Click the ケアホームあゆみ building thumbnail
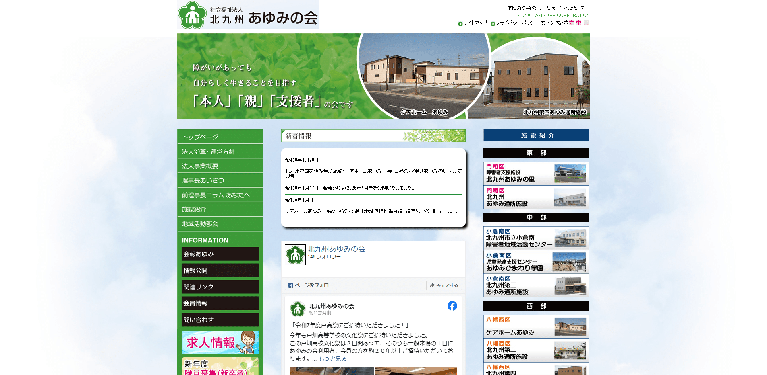Image resolution: width=767 pixels, height=375 pixels. pos(570,326)
